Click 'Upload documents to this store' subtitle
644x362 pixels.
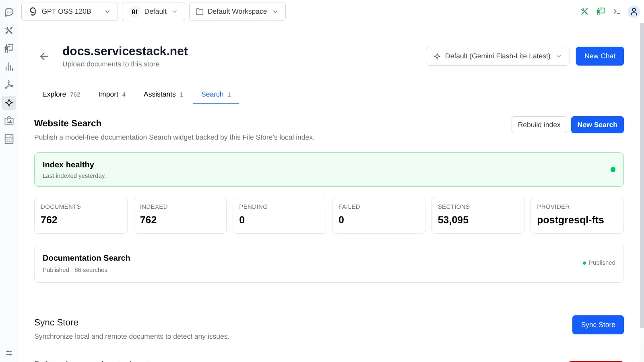click(x=111, y=64)
